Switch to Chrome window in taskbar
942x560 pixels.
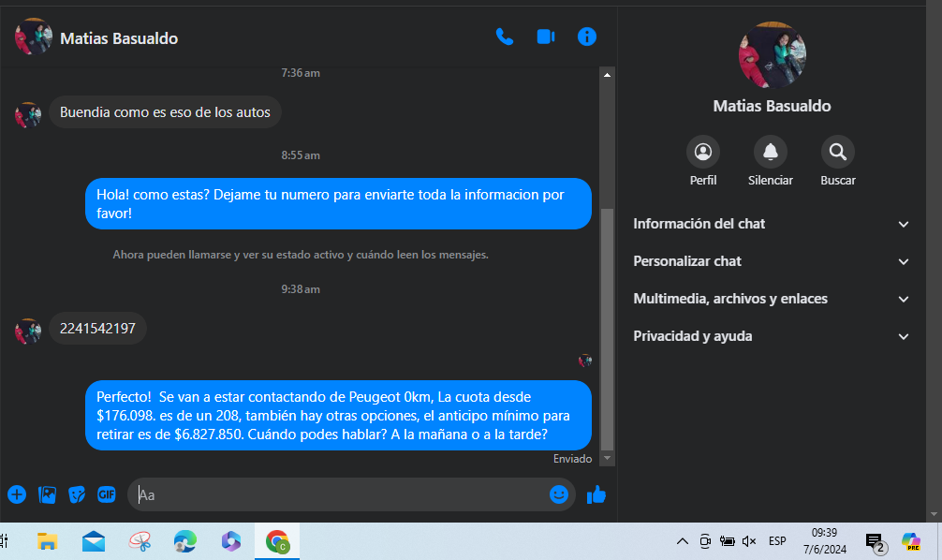coord(277,541)
